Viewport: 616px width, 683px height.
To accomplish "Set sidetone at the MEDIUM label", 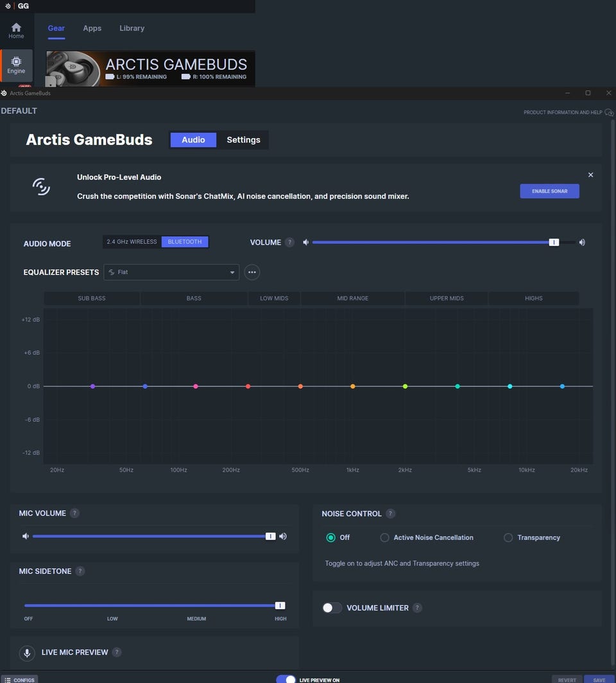I will click(x=196, y=619).
